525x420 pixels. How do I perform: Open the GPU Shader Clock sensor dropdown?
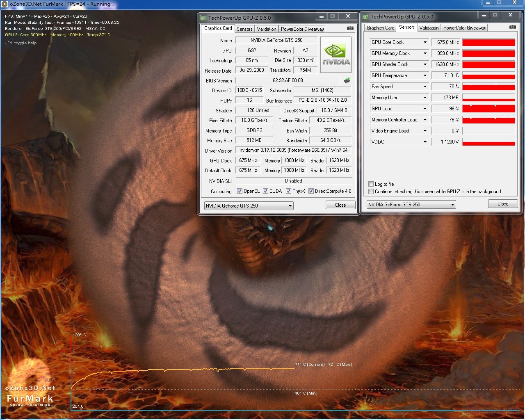(425, 64)
